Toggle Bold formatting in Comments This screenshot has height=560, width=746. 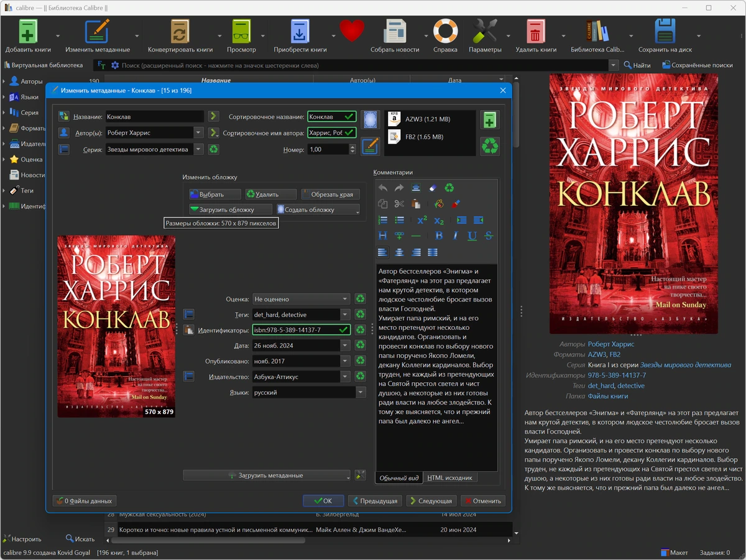tap(439, 236)
